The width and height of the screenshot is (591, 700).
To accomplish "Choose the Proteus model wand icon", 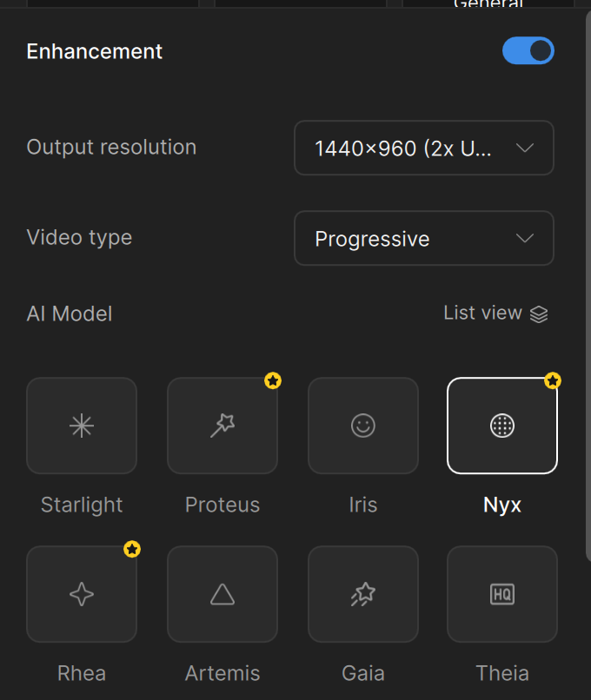I will (222, 426).
